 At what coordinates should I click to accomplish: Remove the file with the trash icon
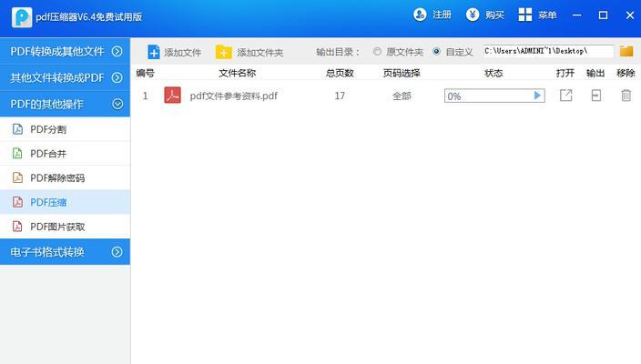click(626, 96)
